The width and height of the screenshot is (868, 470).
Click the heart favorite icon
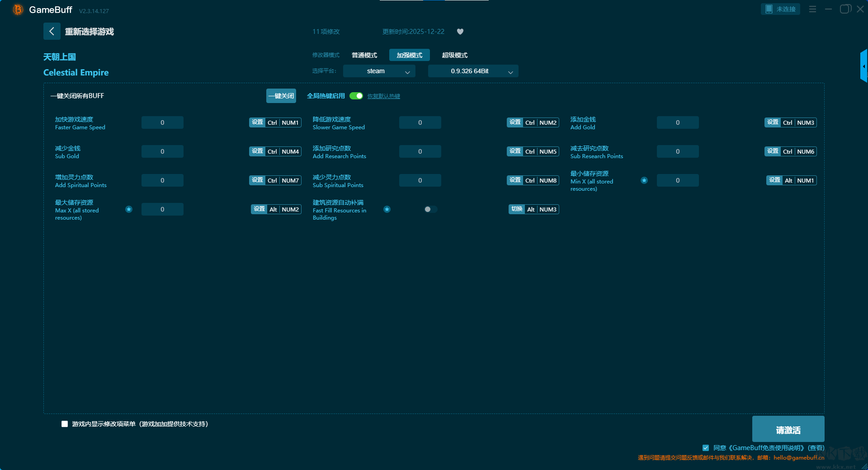coord(460,32)
